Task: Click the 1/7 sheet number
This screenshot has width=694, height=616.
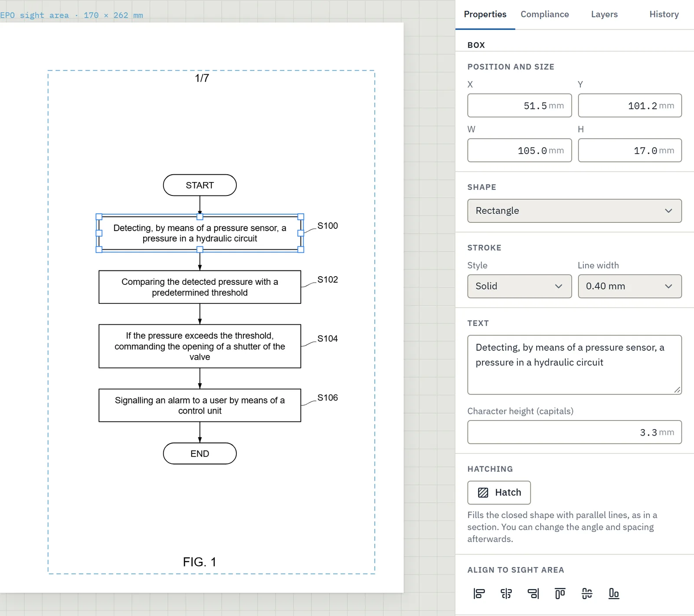Action: tap(202, 78)
